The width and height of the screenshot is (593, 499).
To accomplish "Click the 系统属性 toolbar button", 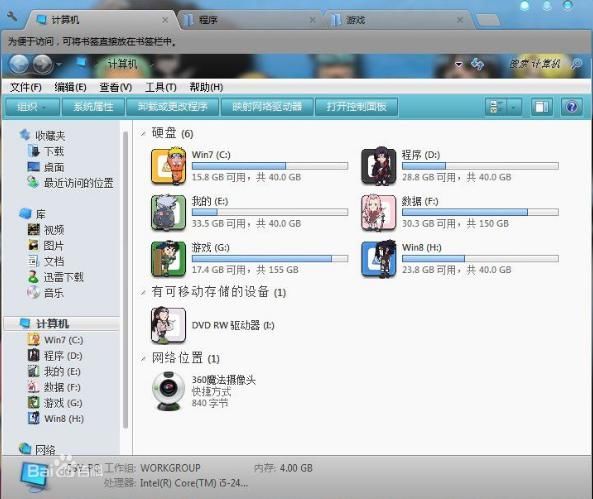I will pos(93,107).
